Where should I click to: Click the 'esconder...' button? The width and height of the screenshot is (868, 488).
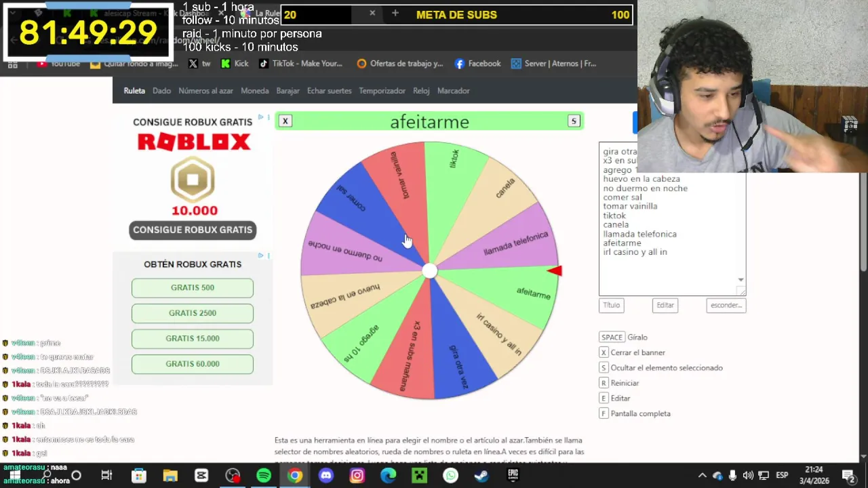(x=726, y=305)
